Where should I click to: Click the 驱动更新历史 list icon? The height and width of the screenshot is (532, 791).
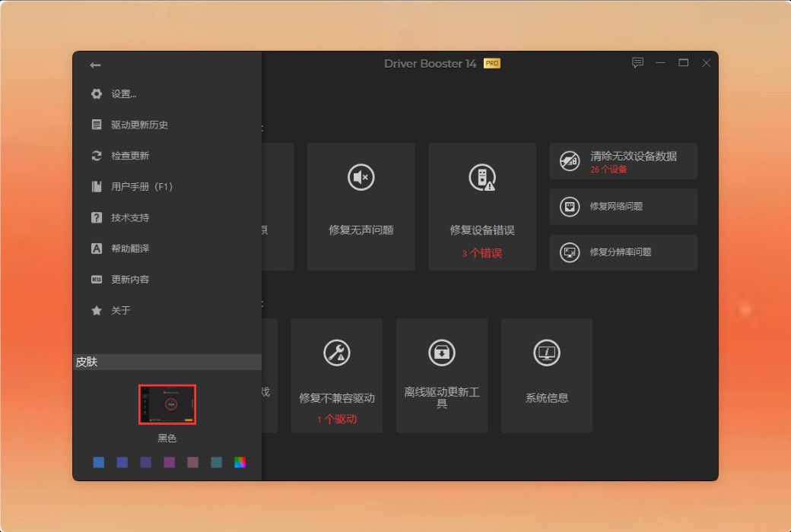tap(97, 125)
